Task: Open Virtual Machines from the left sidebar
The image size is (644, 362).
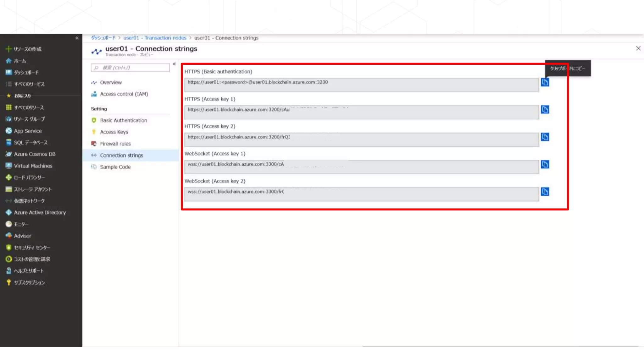Action: click(33, 166)
